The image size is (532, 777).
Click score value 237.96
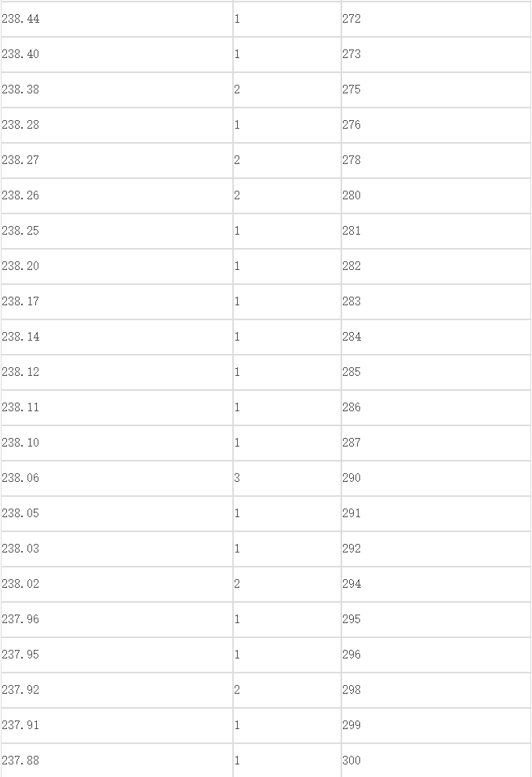click(x=116, y=619)
